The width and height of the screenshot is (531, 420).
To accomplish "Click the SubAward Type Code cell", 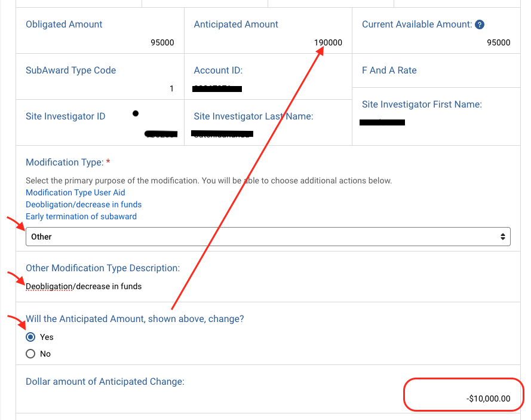I will [70, 70].
